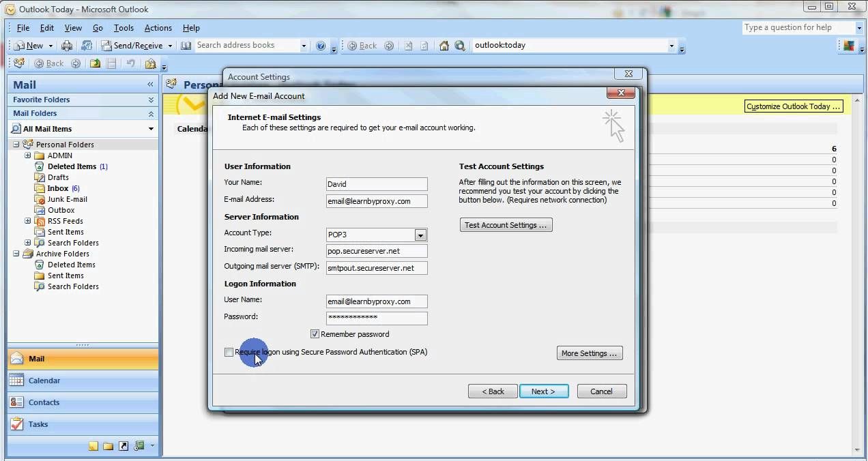This screenshot has height=461, width=868.
Task: Click the Windows-colored icon at far right toolbar
Action: coord(849,46)
